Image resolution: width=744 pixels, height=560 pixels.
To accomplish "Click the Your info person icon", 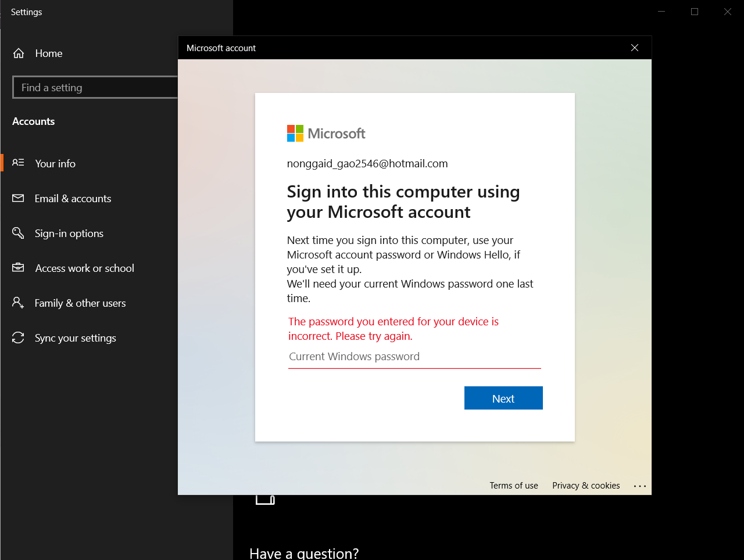I will 18,163.
